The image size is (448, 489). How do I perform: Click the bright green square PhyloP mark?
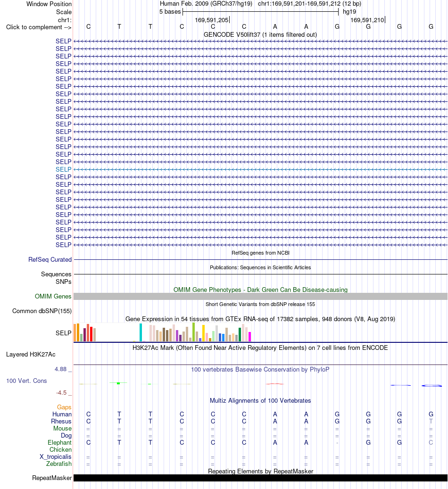click(x=118, y=383)
